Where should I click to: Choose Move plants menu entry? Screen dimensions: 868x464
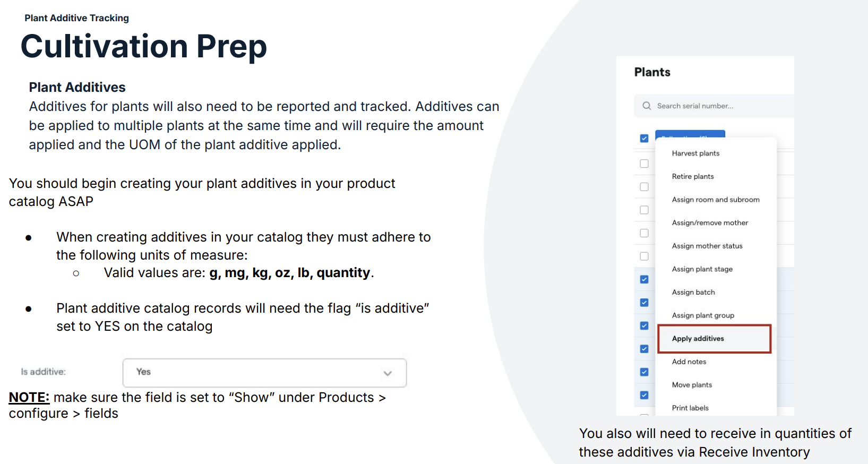coord(692,385)
